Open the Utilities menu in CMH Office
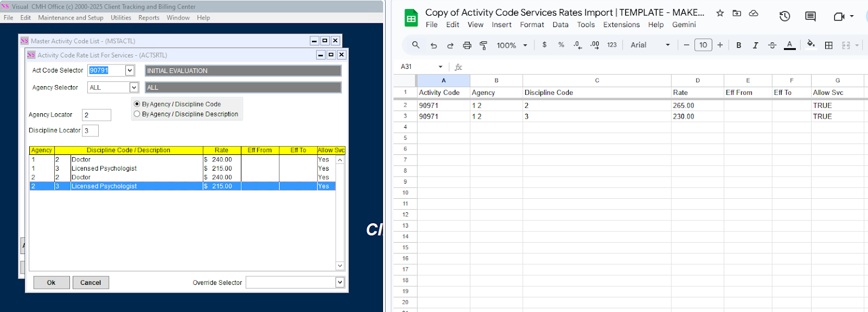The width and height of the screenshot is (868, 312). coord(121,18)
